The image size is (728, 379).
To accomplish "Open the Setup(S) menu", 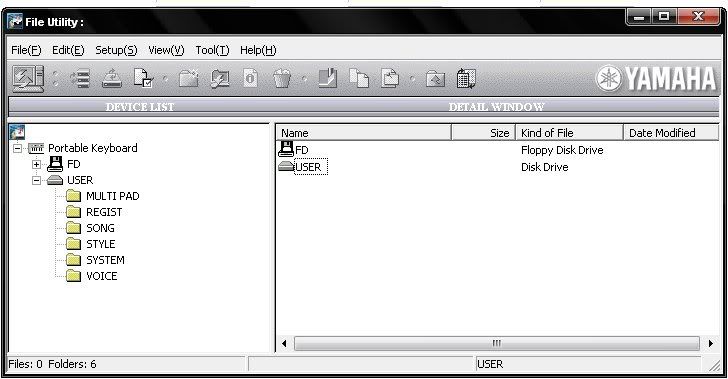I will click(116, 50).
